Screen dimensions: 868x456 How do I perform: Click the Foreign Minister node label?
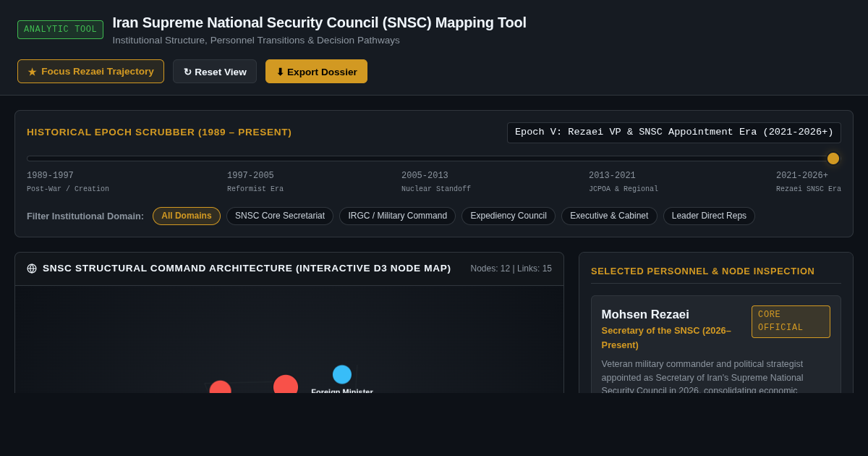[x=342, y=391]
